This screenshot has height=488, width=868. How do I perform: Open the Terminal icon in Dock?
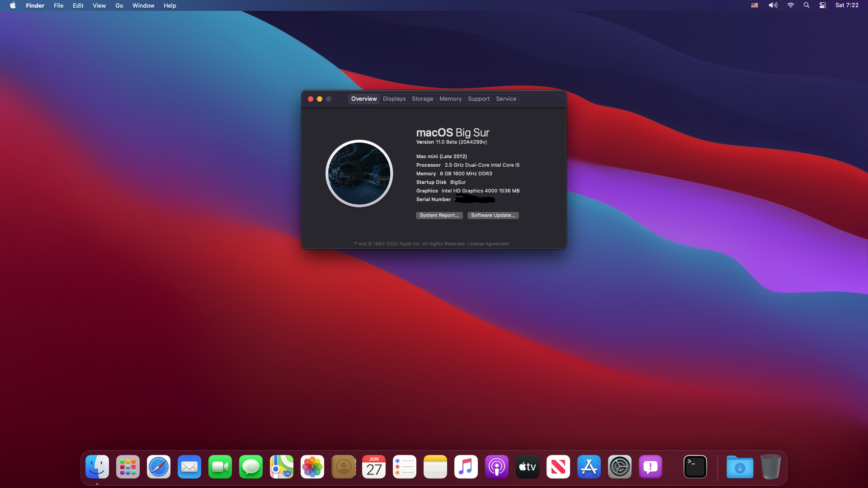(695, 467)
